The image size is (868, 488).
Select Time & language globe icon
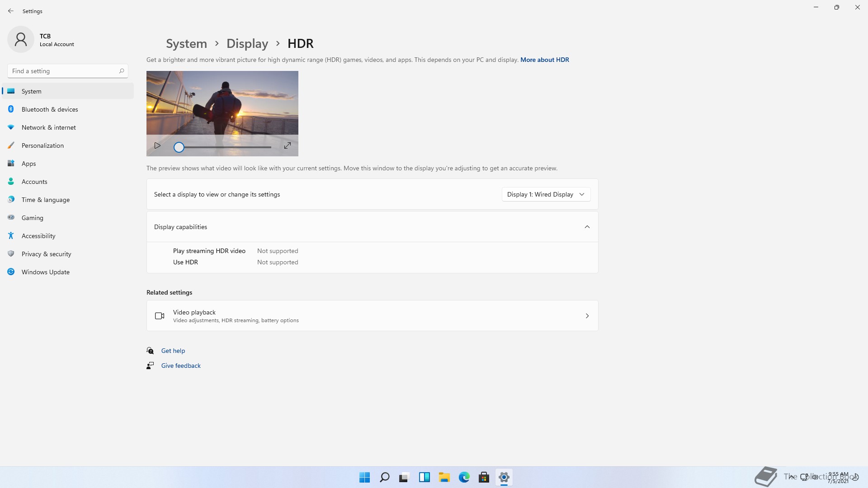tap(11, 200)
